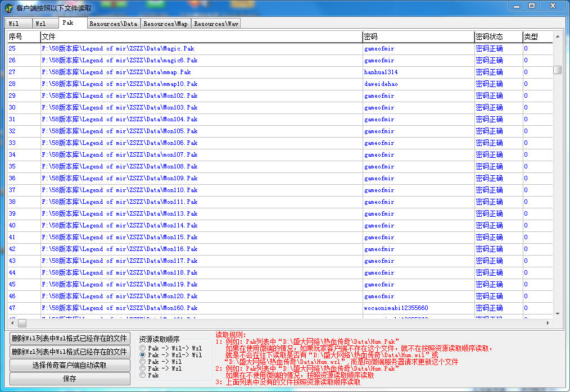Select the mmap10.Pak file row
Screen dimensions: 570x392
coord(280,84)
